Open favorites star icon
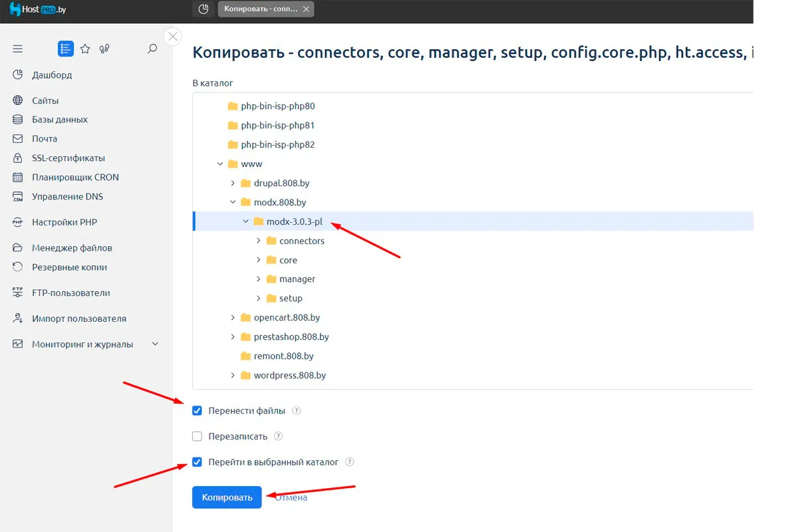 (85, 49)
